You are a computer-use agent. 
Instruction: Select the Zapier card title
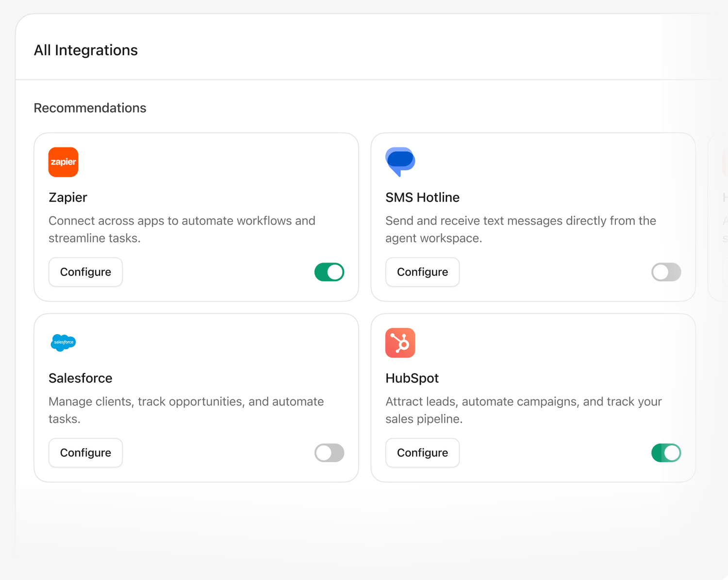click(68, 197)
